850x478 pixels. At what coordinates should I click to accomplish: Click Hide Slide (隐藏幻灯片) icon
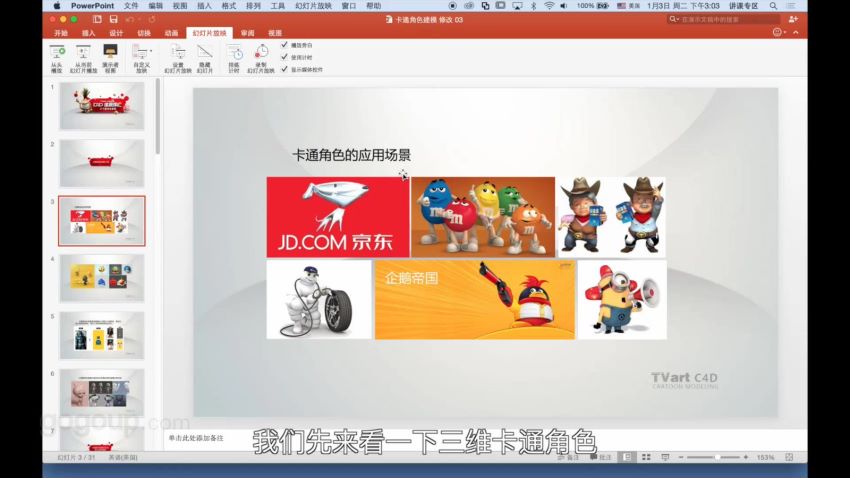[x=204, y=59]
